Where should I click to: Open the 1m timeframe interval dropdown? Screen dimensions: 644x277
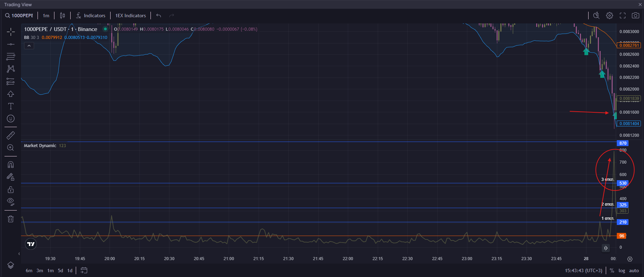46,16
